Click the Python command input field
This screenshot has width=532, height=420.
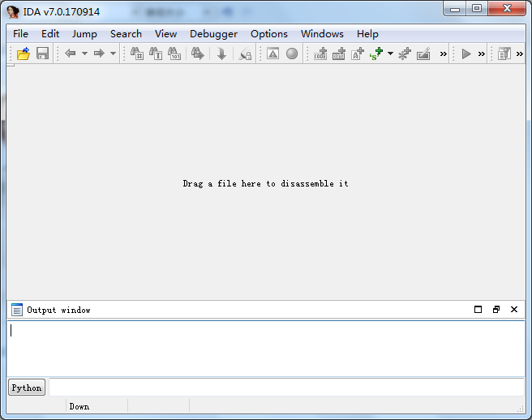pyautogui.click(x=287, y=387)
